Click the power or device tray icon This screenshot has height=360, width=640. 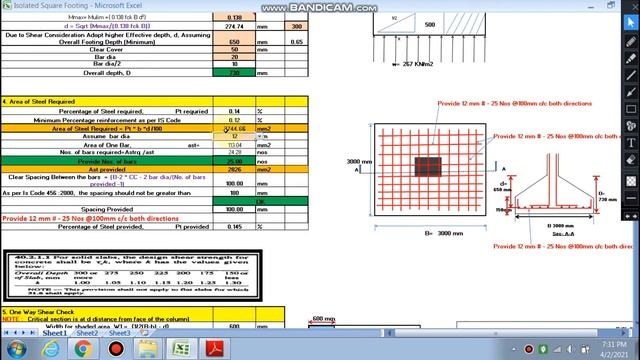[x=585, y=349]
